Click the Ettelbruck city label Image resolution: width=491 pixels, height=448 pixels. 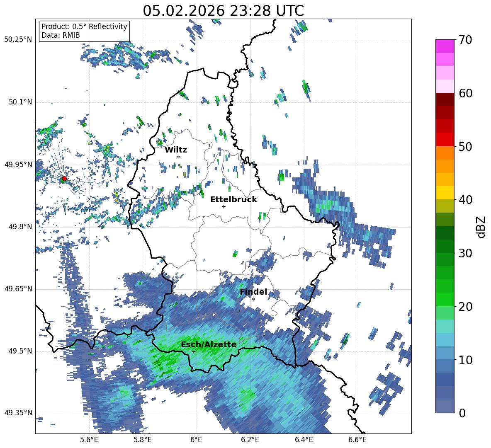(x=233, y=200)
